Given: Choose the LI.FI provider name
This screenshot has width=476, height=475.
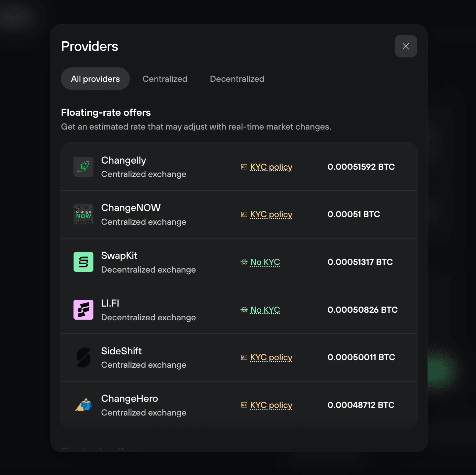Looking at the screenshot, I should 110,303.
